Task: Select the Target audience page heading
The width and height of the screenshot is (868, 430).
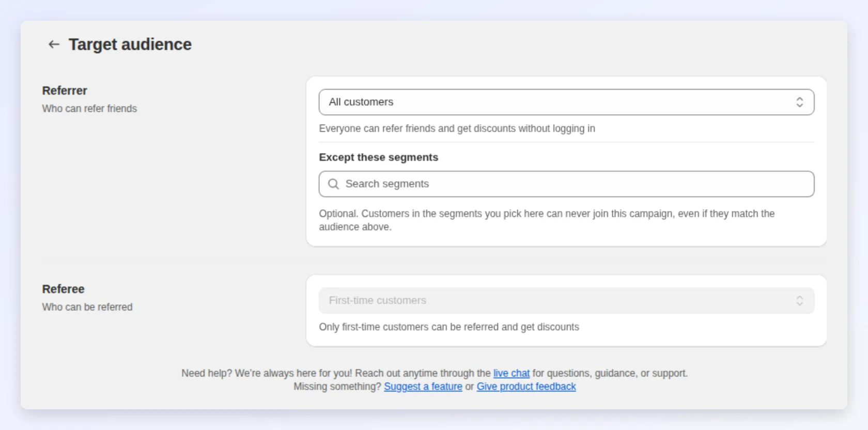Action: [x=130, y=44]
